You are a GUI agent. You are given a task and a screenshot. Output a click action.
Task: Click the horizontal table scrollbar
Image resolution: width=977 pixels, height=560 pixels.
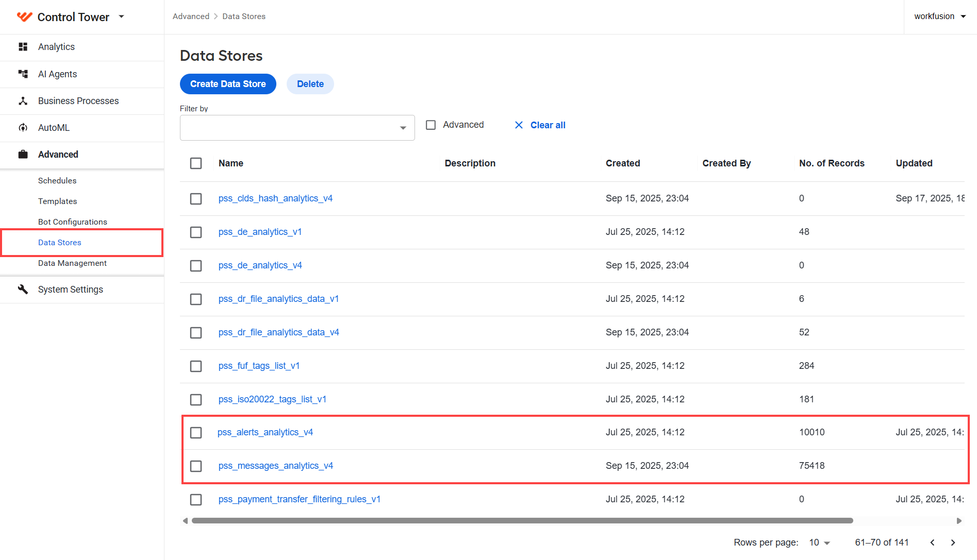pos(522,521)
